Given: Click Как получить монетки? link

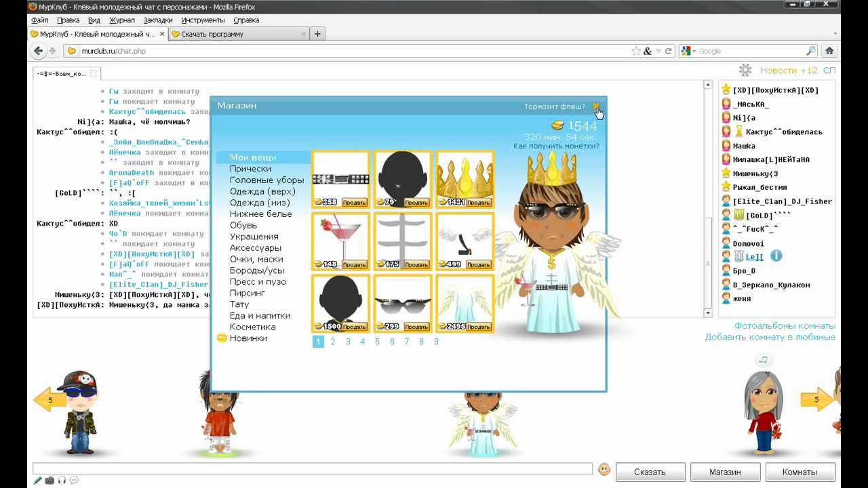Looking at the screenshot, I should click(556, 146).
